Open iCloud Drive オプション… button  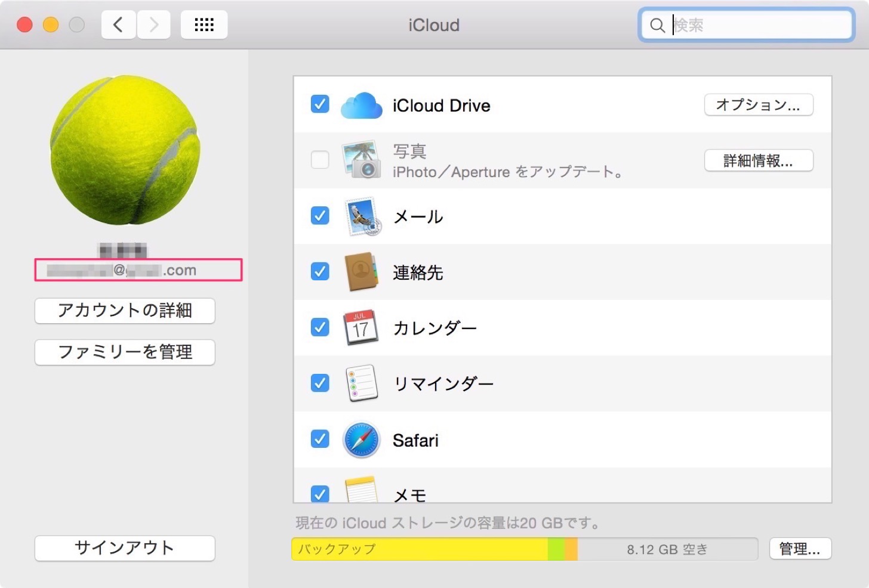759,105
